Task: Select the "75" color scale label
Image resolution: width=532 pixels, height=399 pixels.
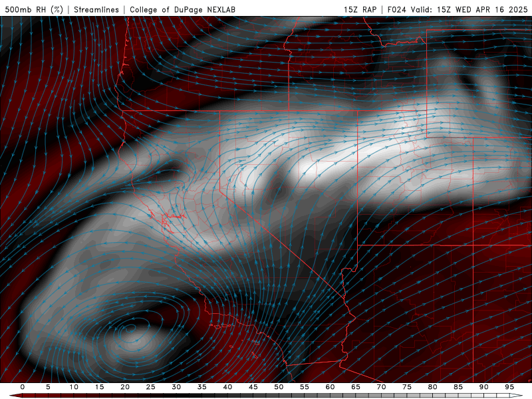Action: (x=407, y=387)
